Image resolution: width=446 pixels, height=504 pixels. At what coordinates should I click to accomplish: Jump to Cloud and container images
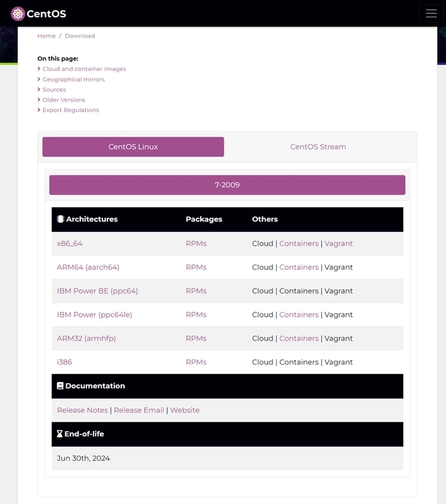(84, 69)
